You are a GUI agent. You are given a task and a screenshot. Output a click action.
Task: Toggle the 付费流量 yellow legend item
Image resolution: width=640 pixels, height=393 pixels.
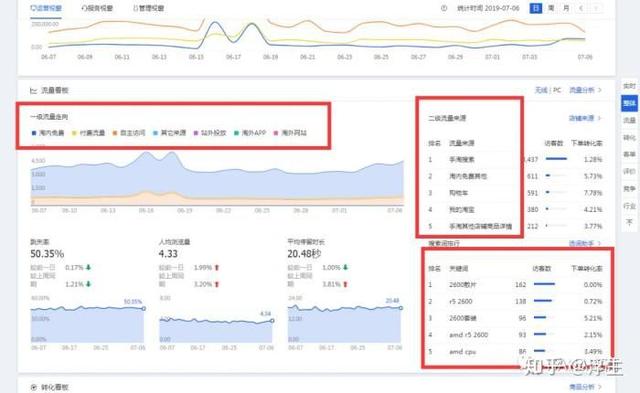[89, 133]
